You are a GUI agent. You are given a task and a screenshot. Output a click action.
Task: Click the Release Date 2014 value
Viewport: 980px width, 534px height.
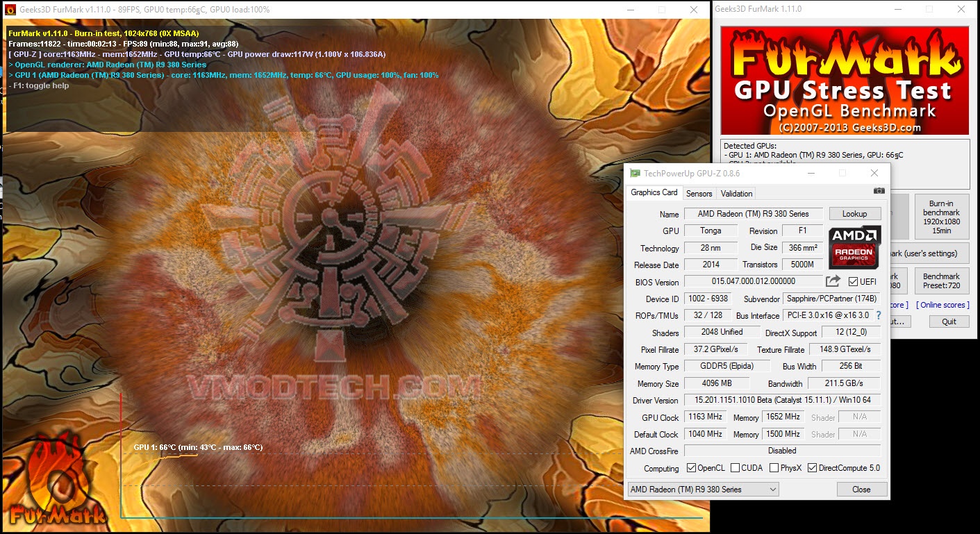711,265
